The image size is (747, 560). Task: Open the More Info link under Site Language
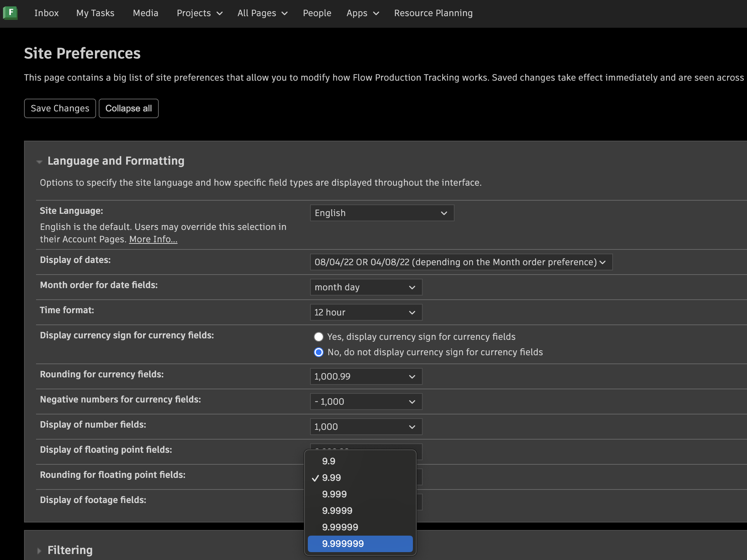point(153,239)
